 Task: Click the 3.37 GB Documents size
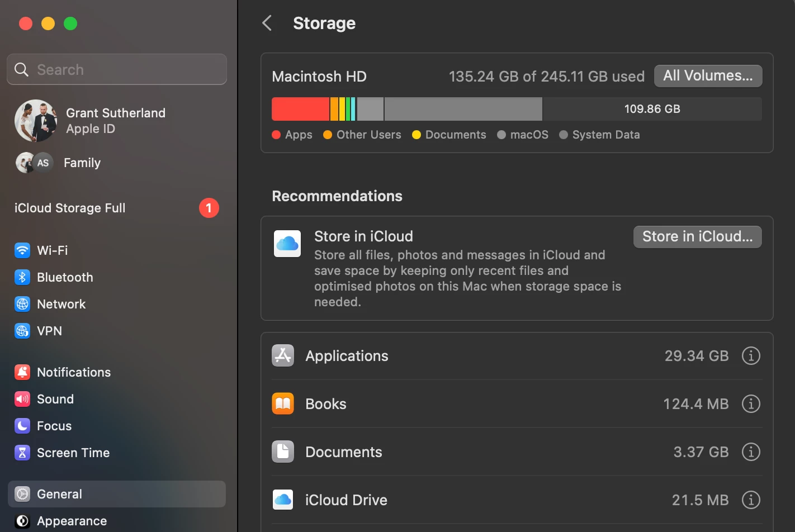[x=701, y=452]
